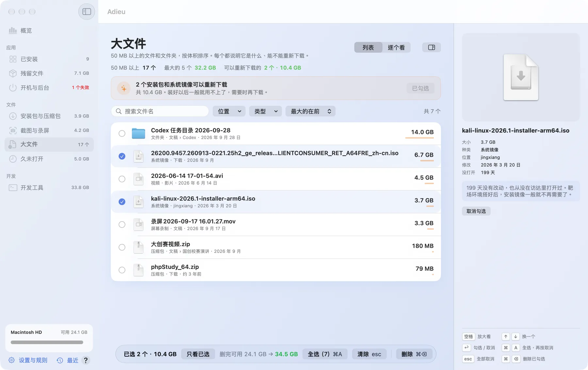The height and width of the screenshot is (370, 588).
Task: Click the 全选 (7) button
Action: coord(325,354)
